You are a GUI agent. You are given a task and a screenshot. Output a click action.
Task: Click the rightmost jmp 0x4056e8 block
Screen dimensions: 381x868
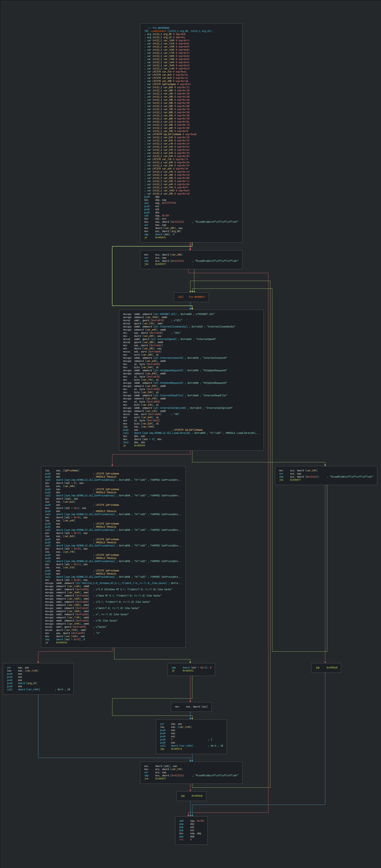point(326,667)
